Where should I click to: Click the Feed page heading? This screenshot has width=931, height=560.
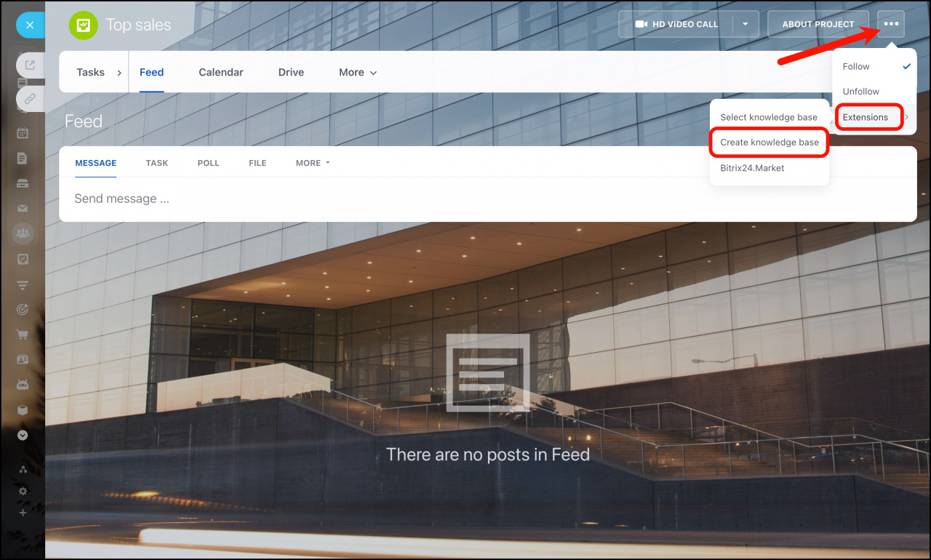[x=84, y=121]
